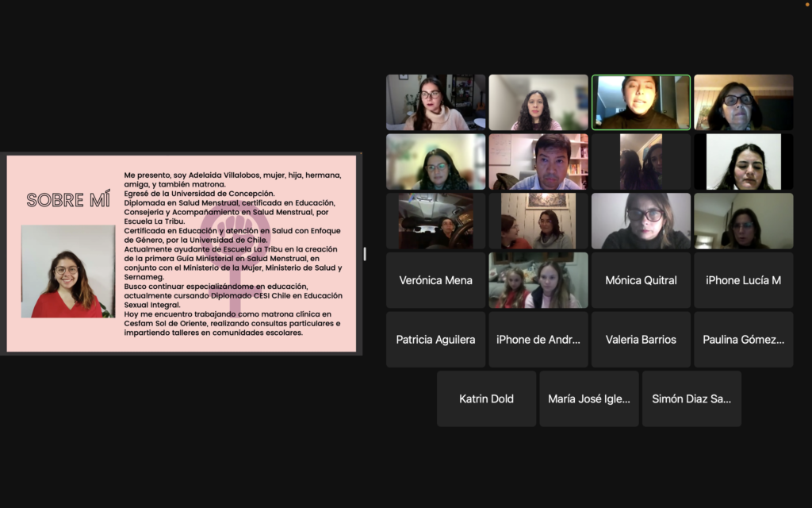Click the 'SOBRE MÍ' slide heading
812x508 pixels.
pos(68,200)
